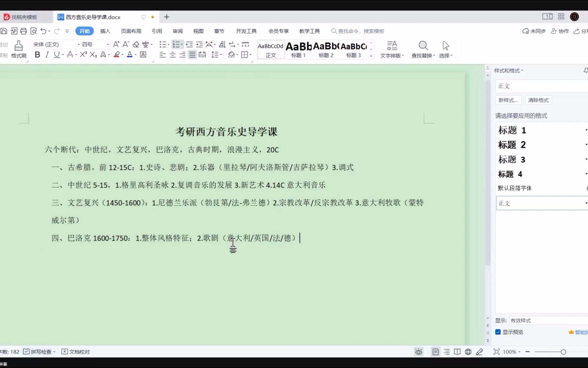Viewport: 588px width, 368px height.
Task: Switch to 页面布局 tab
Action: [x=131, y=31]
